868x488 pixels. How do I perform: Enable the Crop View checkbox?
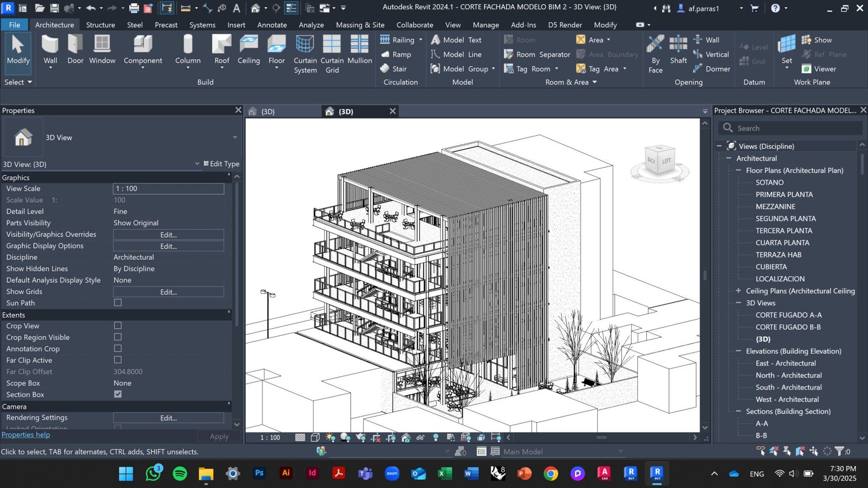click(x=118, y=326)
